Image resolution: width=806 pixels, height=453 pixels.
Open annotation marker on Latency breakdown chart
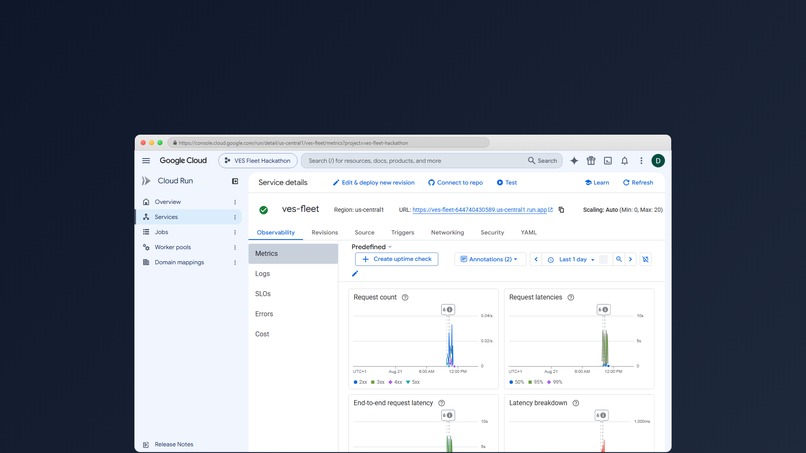coord(601,415)
